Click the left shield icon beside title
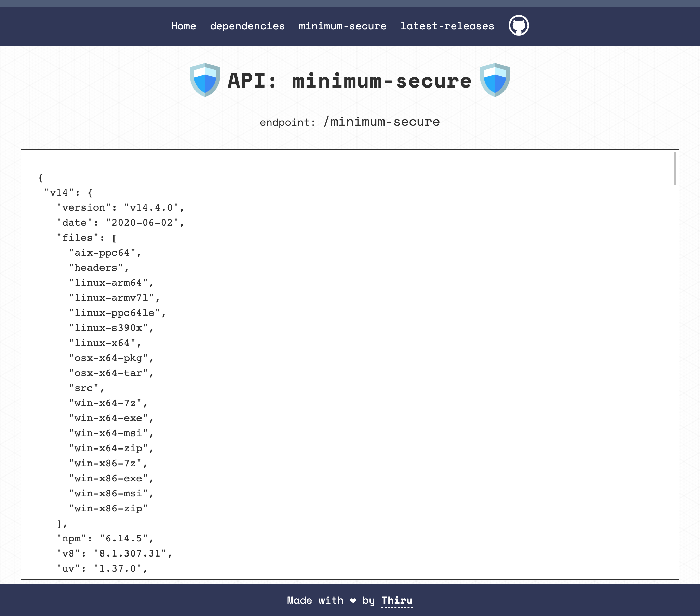This screenshot has height=616, width=700. (x=205, y=80)
